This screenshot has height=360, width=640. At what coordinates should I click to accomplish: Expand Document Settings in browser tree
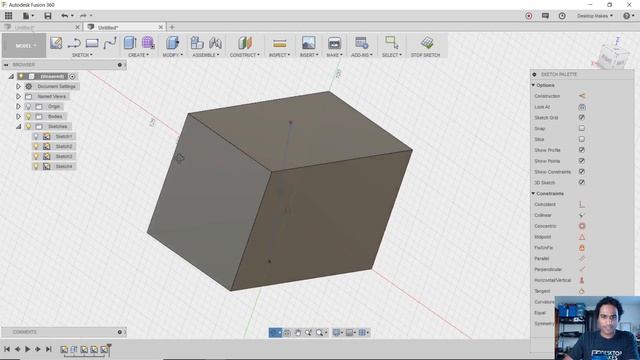[18, 87]
